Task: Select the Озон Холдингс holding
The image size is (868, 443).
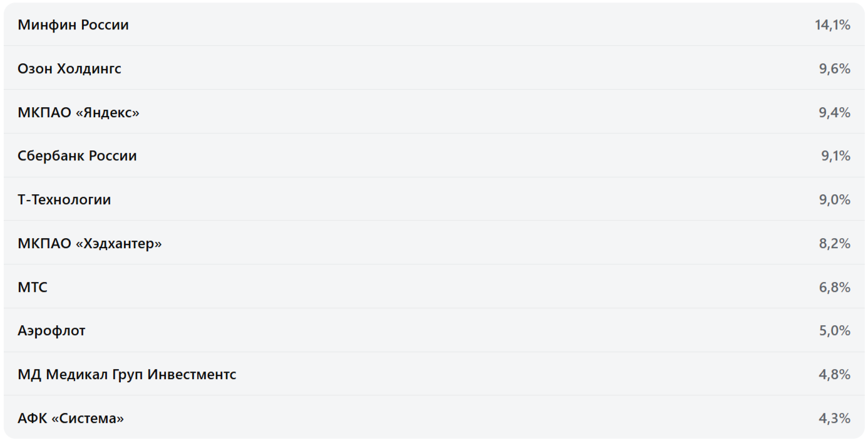Action: pos(70,69)
